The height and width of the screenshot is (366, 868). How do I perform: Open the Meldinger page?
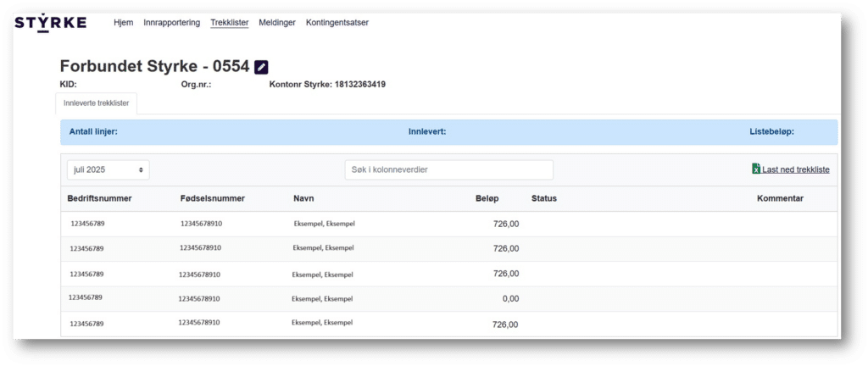(x=276, y=23)
